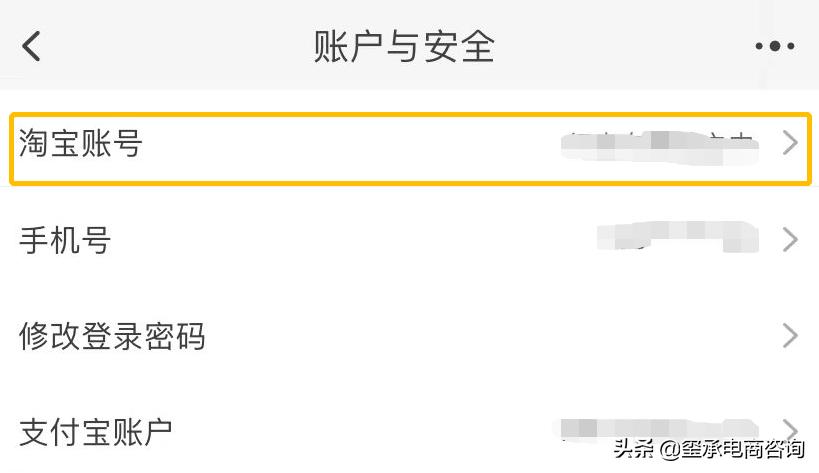Image resolution: width=819 pixels, height=473 pixels.
Task: Open the three-dot more options menu
Action: pos(774,46)
